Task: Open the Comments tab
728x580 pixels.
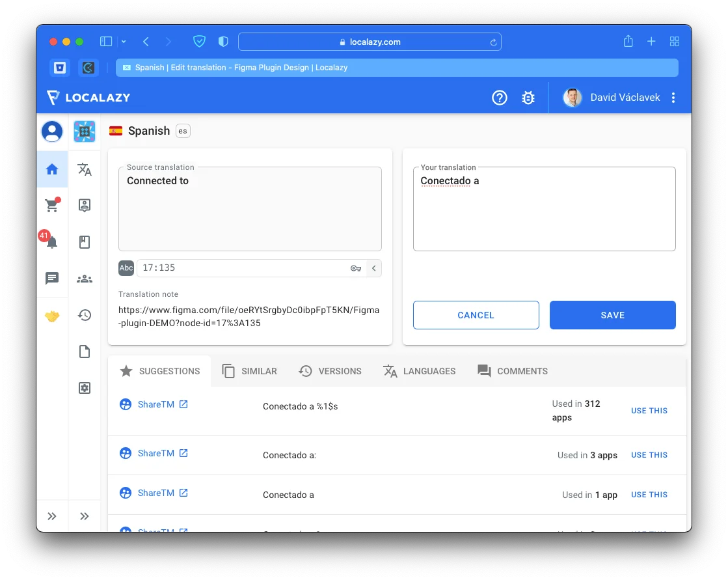Action: click(513, 371)
